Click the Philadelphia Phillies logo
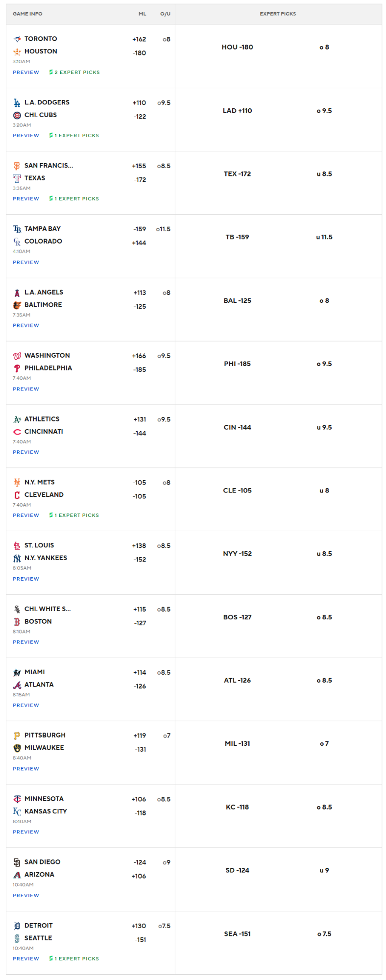The height and width of the screenshot is (980, 386). pyautogui.click(x=17, y=368)
